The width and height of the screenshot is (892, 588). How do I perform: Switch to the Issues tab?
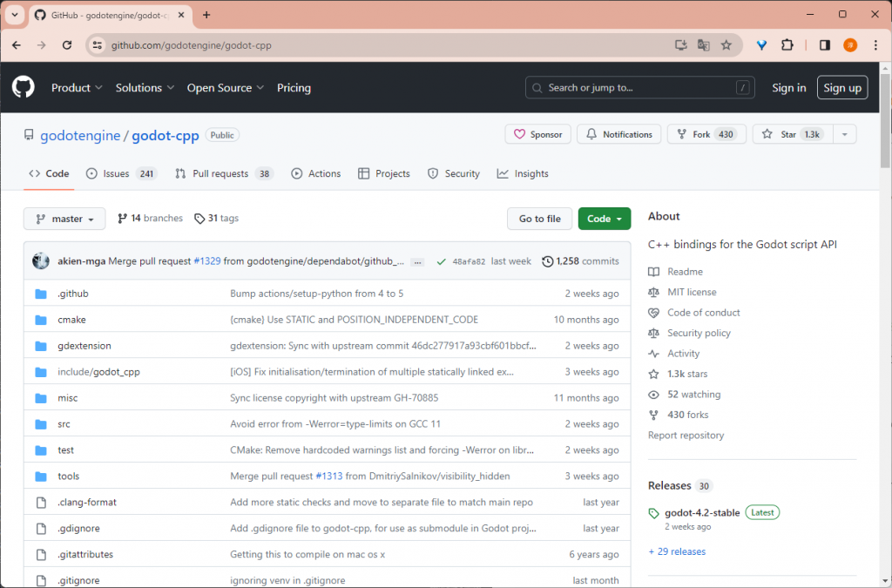(x=121, y=174)
